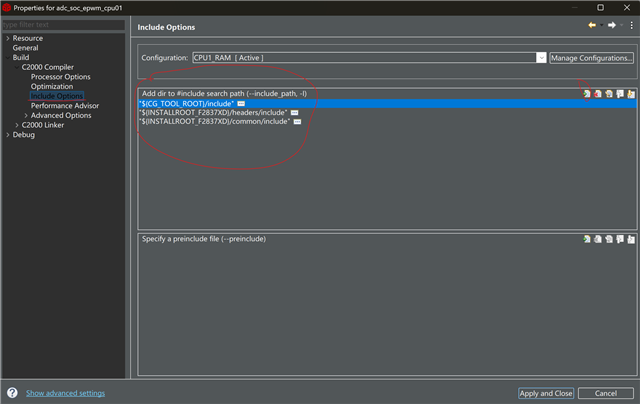Select Processor Options in the tree

[x=60, y=77]
